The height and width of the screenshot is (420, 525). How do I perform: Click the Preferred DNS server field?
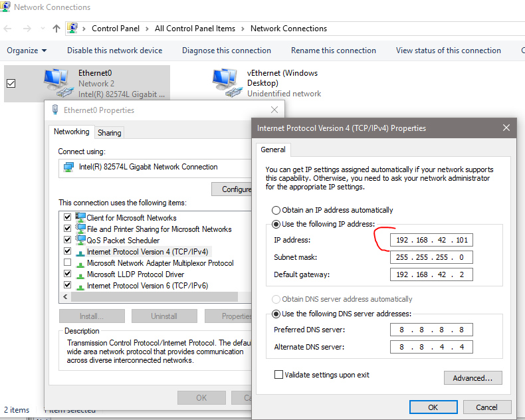tap(431, 330)
